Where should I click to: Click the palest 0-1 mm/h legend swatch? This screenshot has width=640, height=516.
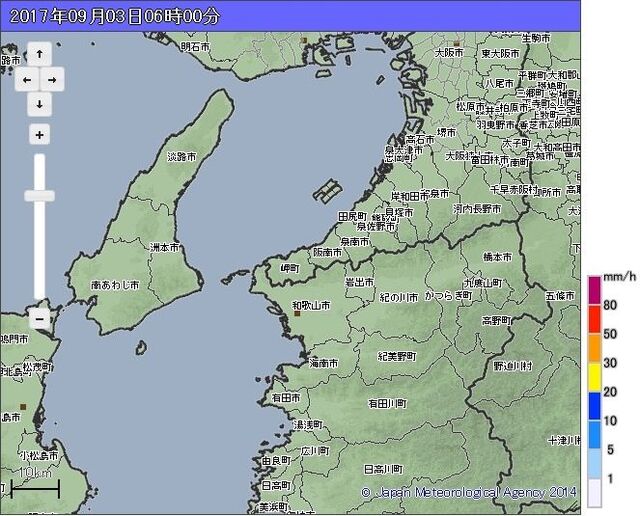(x=594, y=493)
